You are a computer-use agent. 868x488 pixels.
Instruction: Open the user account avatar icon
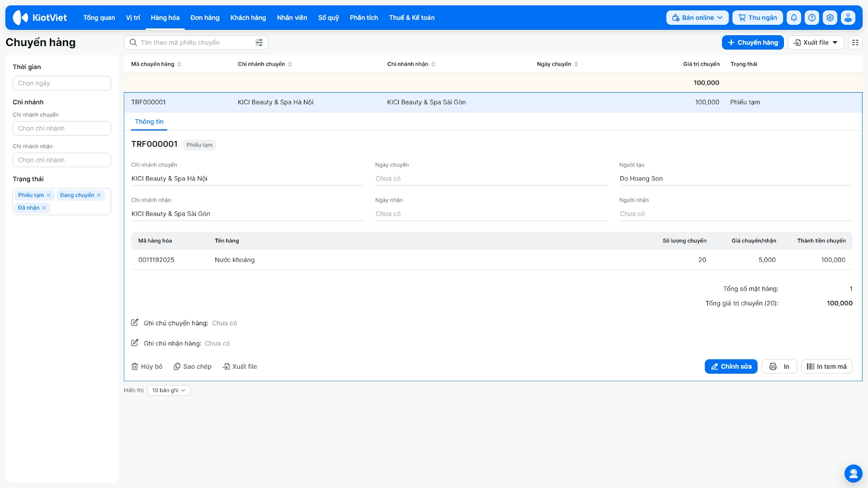[848, 18]
